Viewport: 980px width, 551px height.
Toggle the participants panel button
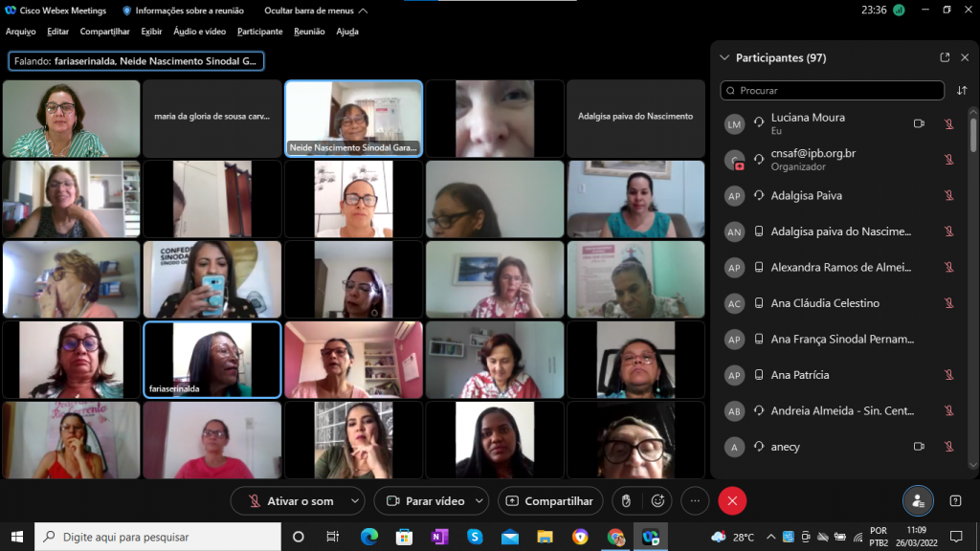(x=918, y=500)
